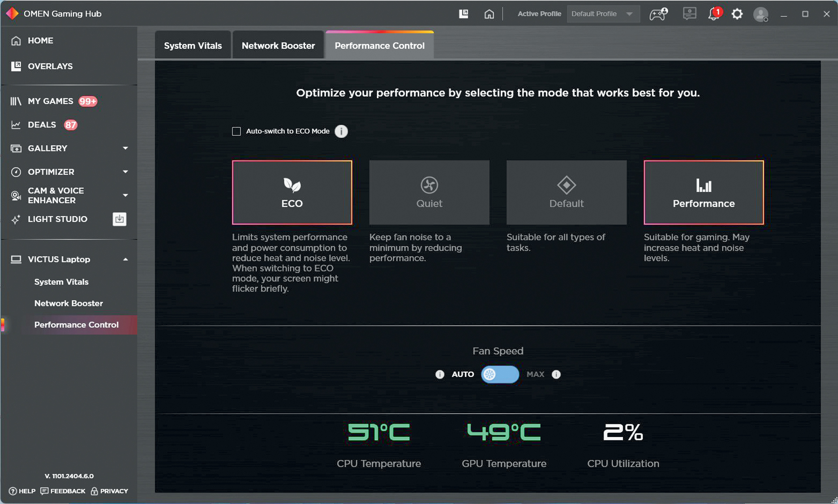Toggle fan speed switch between AUTO and MAX
Screen dimensions: 838x504
pos(500,374)
